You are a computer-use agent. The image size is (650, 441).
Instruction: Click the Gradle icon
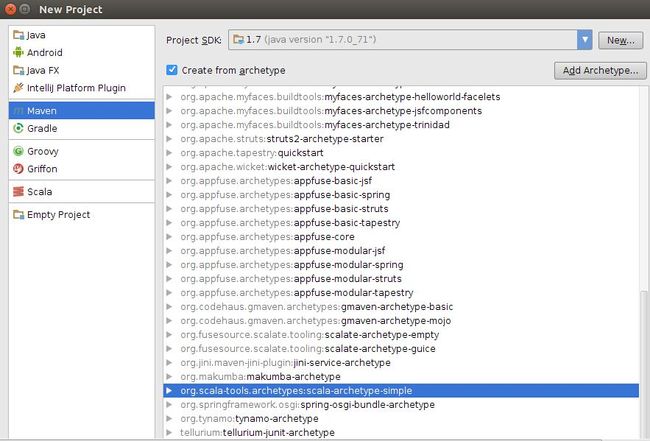(18, 128)
